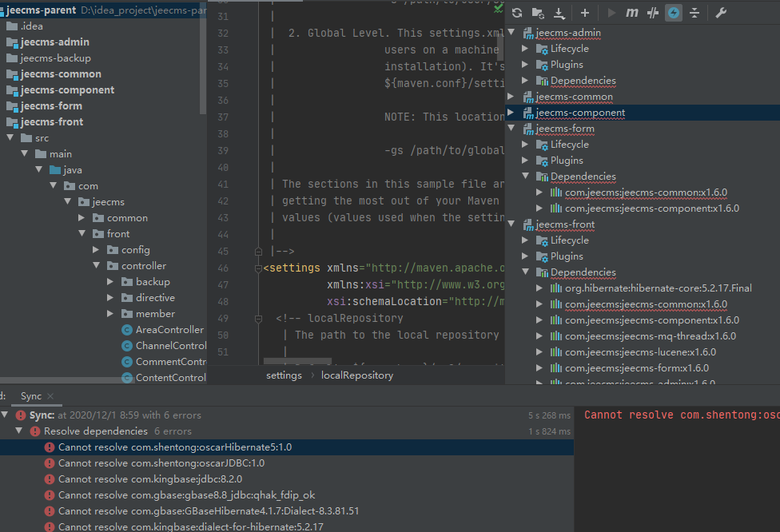
Task: Expand the backup folder in project tree
Action: pyautogui.click(x=110, y=282)
